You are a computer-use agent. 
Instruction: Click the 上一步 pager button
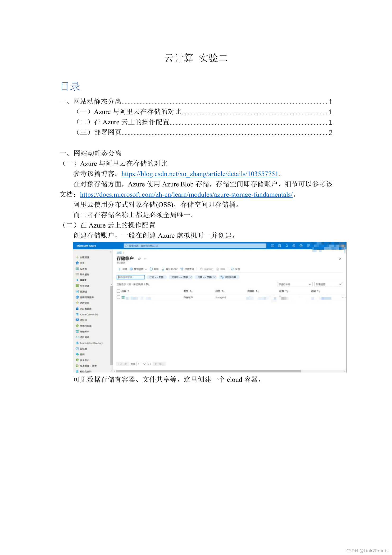point(122,364)
